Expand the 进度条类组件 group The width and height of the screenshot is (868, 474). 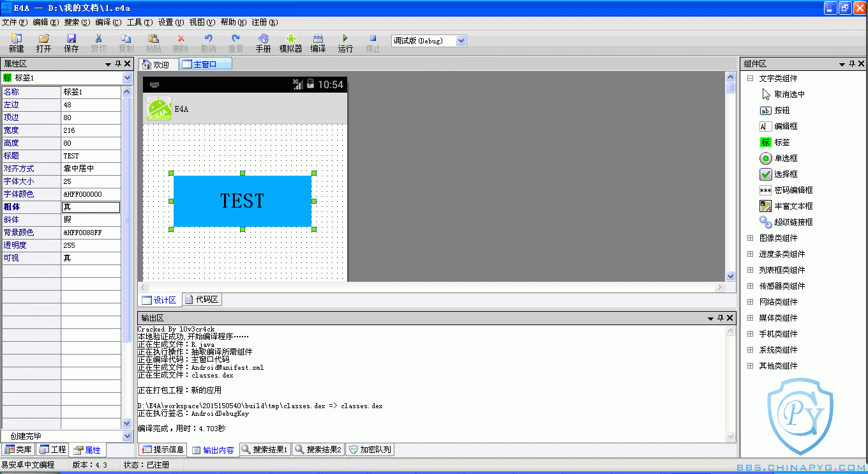[x=750, y=254]
